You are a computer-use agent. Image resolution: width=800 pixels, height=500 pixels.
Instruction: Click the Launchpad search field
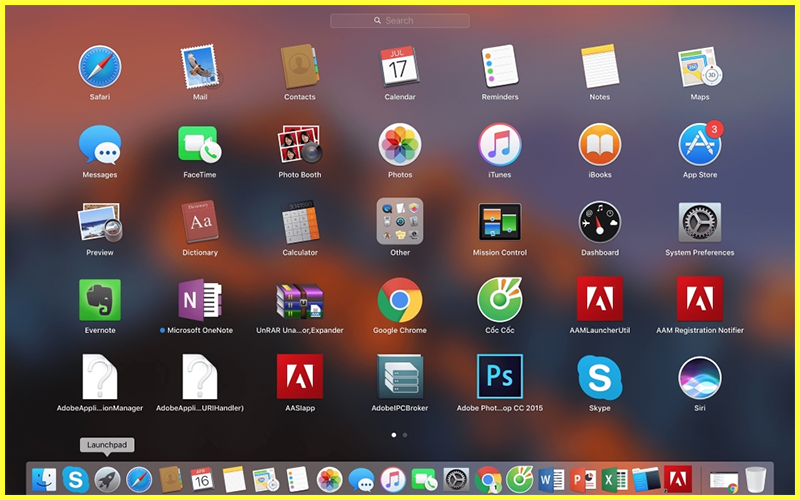pos(400,20)
